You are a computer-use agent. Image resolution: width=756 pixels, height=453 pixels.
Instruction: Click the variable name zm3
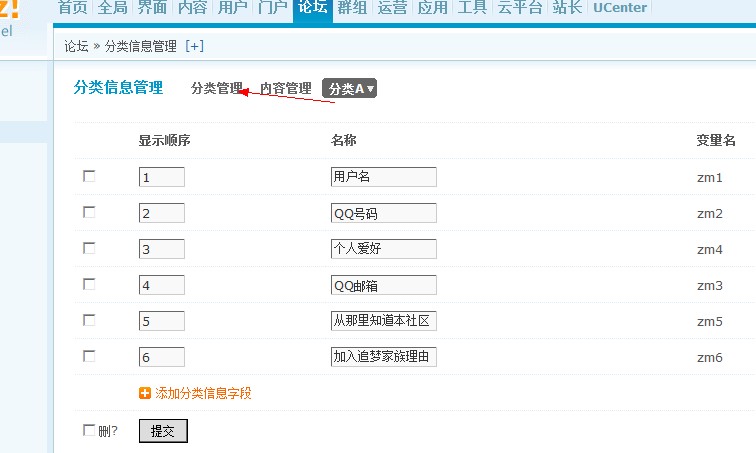pyautogui.click(x=710, y=285)
